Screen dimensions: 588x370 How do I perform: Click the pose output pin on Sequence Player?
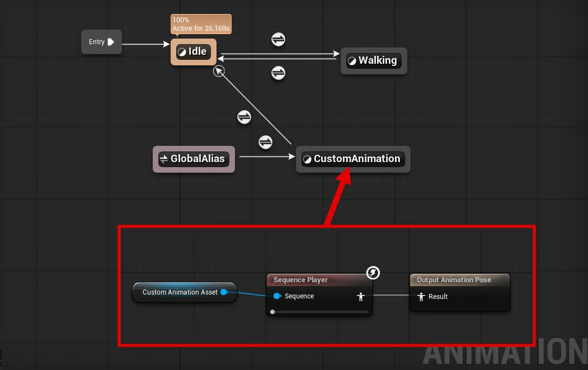361,297
